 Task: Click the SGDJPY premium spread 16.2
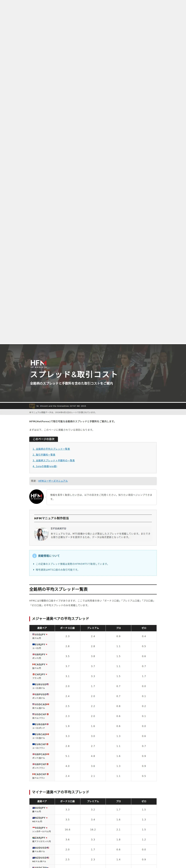93,829
